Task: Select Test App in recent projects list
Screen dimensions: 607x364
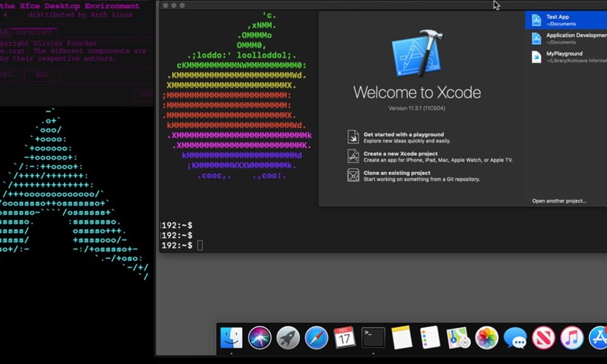Action: pyautogui.click(x=566, y=20)
